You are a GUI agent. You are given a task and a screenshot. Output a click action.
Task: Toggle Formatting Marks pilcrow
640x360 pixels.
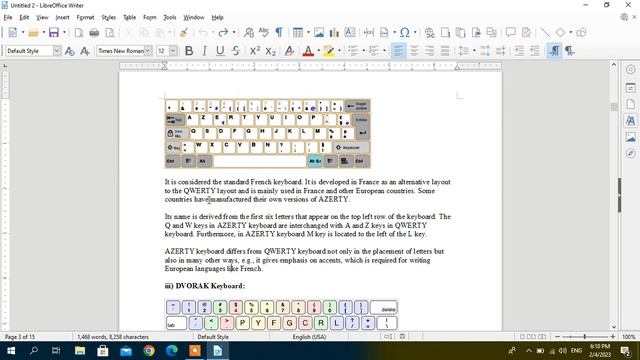279,32
